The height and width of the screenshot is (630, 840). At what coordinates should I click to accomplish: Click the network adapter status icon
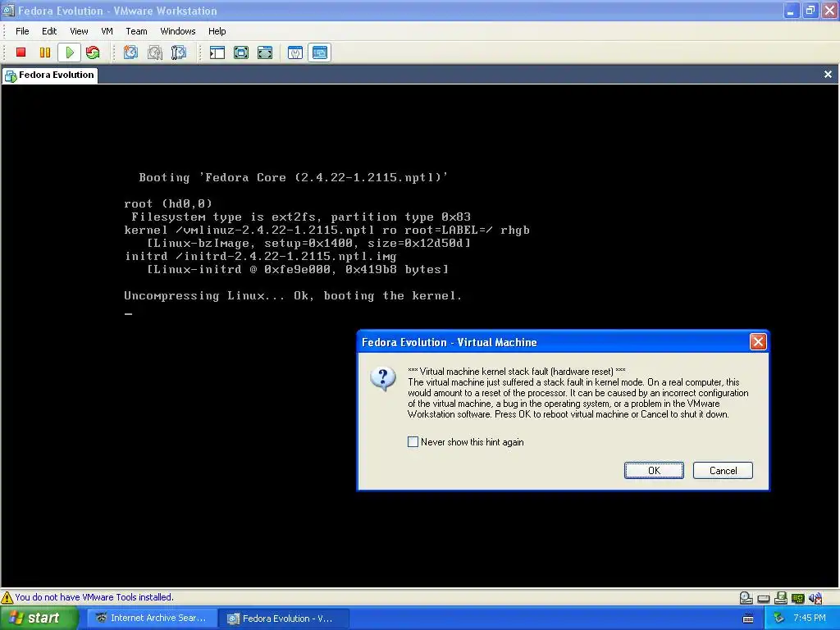click(798, 598)
